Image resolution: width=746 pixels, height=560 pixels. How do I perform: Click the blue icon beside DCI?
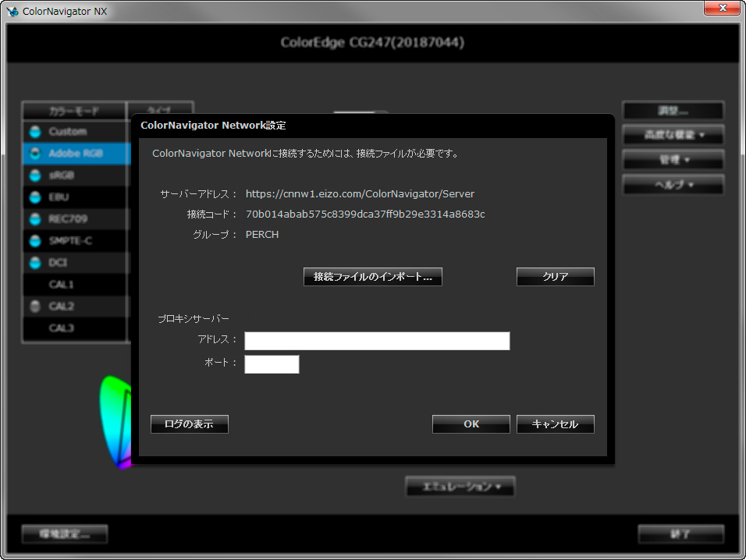(35, 262)
